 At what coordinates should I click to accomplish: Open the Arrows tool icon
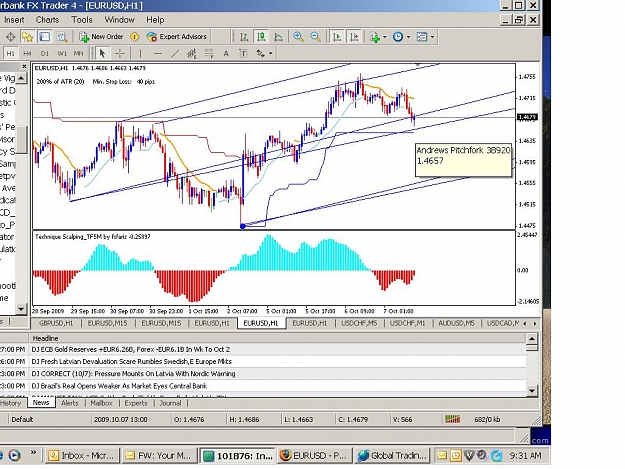pos(260,53)
